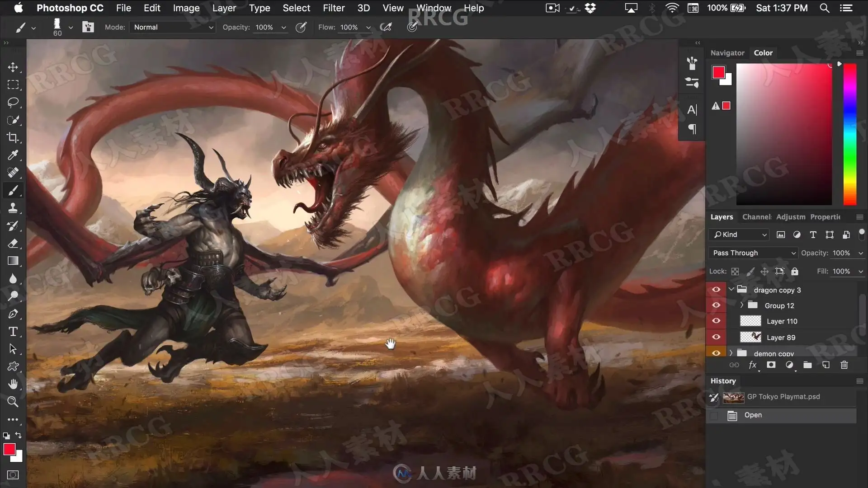Select the Open history state
The image size is (868, 488).
coord(781,415)
